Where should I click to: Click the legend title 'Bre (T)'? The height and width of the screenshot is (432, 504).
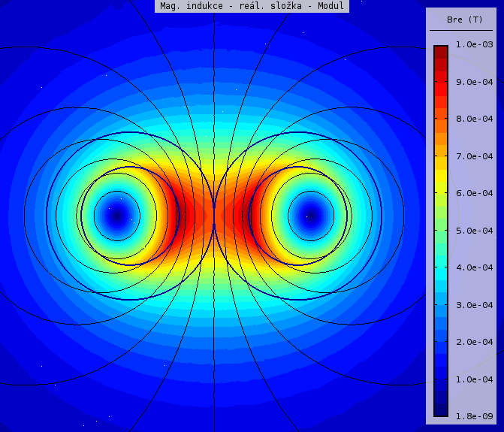point(465,20)
